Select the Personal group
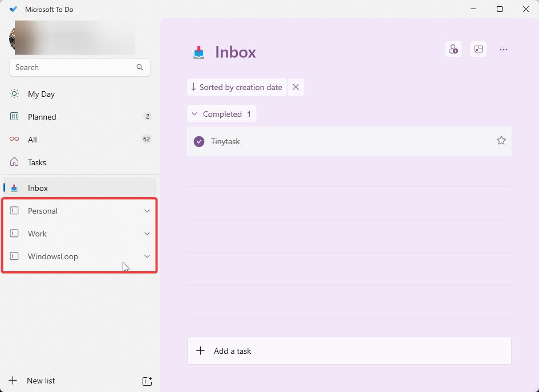The image size is (539, 392). [80, 211]
